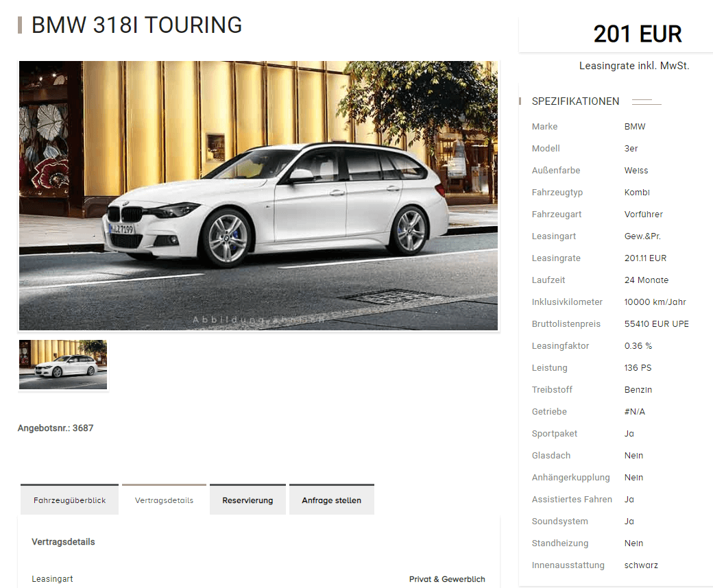
Task: Click the Anhängerkupplung value Nein
Action: 633,477
